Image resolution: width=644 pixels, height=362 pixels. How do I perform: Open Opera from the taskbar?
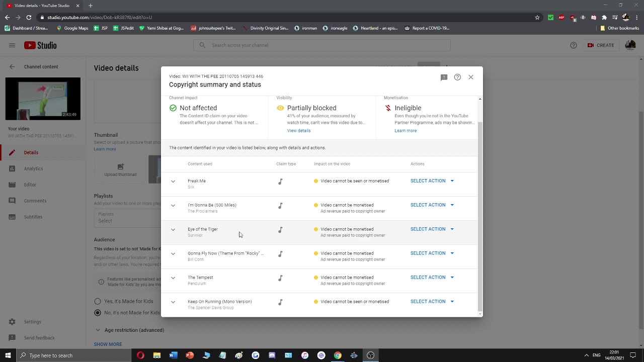pos(140,355)
